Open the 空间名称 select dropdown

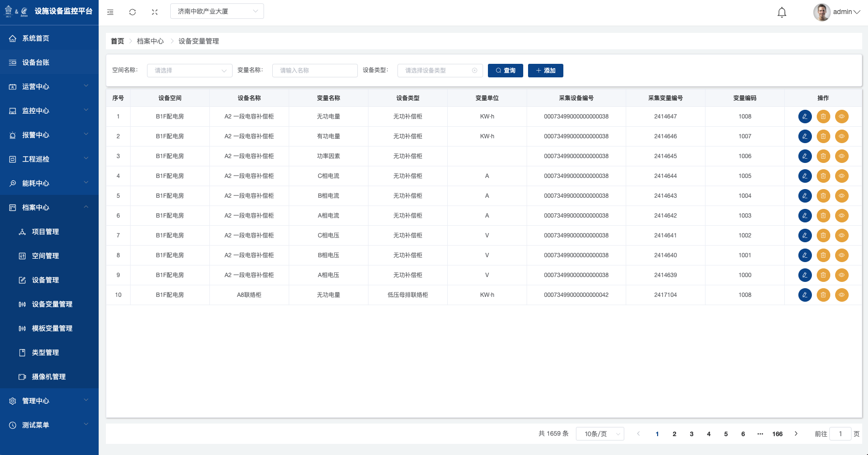point(190,71)
